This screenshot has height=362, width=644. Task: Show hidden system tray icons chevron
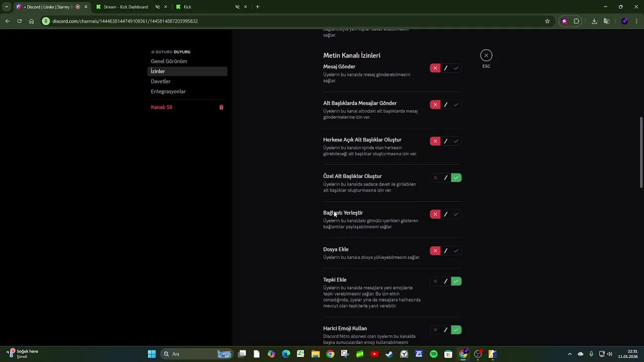570,354
